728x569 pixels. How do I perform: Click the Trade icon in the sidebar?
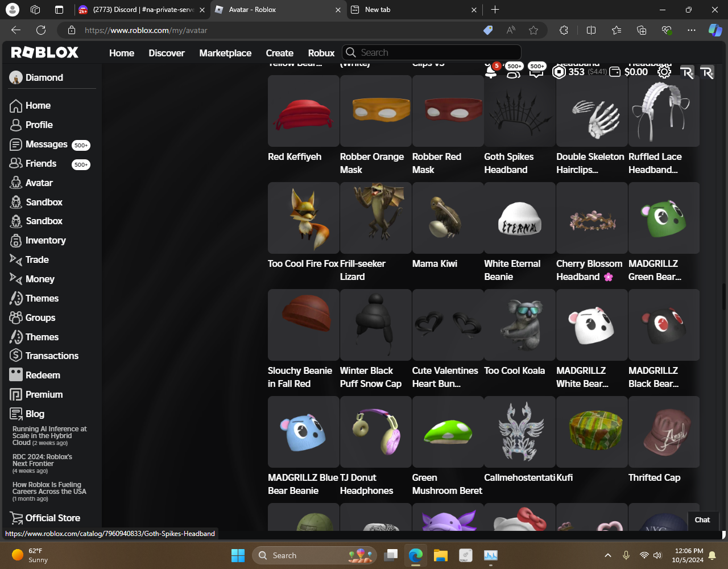click(16, 260)
